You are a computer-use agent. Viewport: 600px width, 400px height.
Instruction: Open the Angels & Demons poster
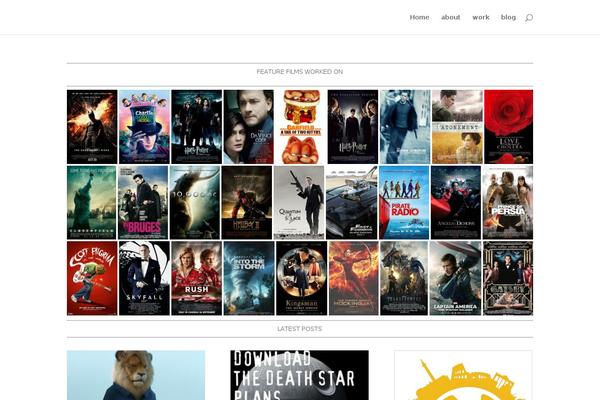click(456, 202)
